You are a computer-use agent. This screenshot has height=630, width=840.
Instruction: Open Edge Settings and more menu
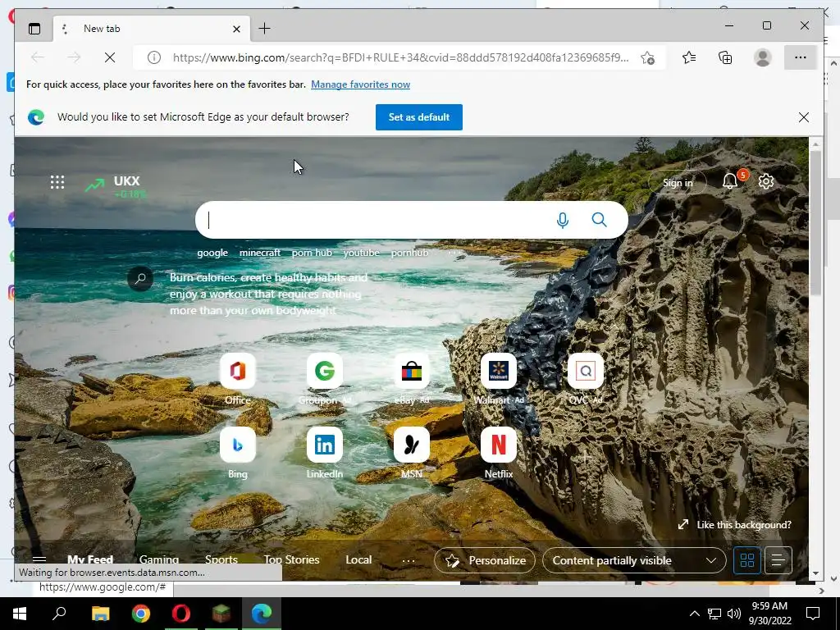point(801,57)
